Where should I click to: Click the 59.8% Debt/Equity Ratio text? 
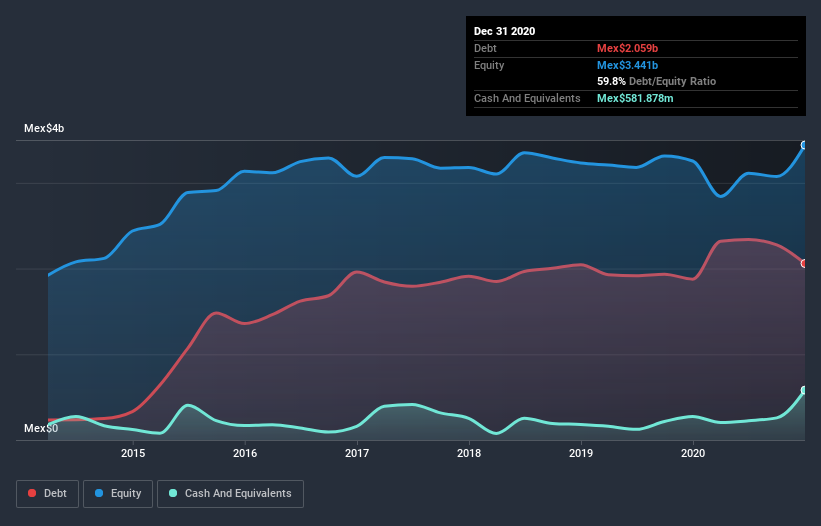[657, 82]
